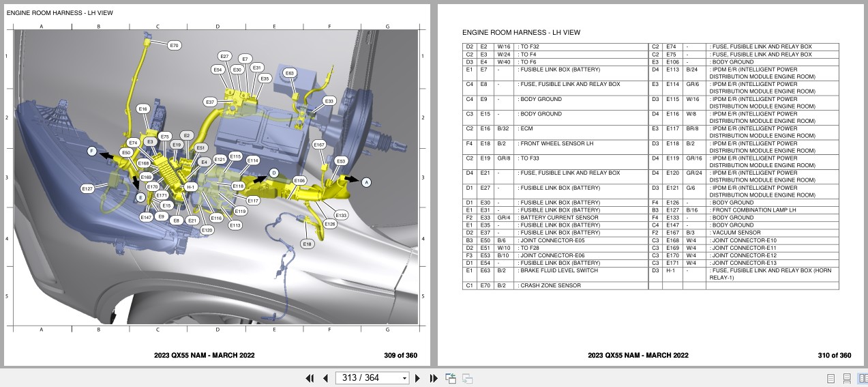
Task: Click the circled A arrow marker
Action: click(366, 182)
